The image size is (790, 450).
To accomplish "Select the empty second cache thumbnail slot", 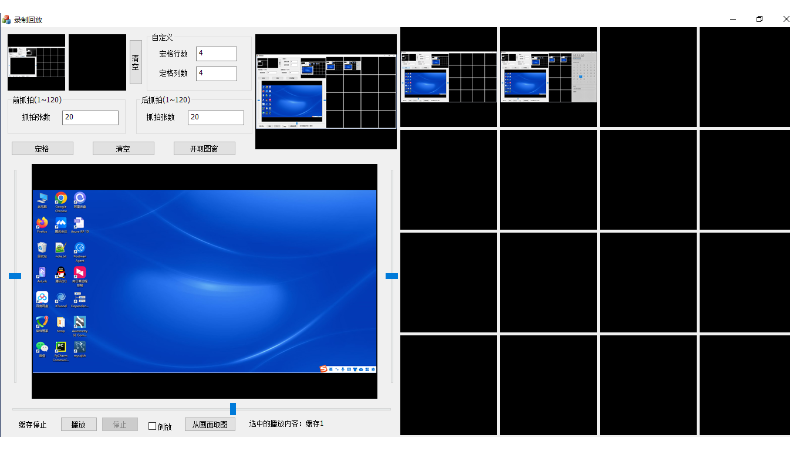I will (x=97, y=62).
